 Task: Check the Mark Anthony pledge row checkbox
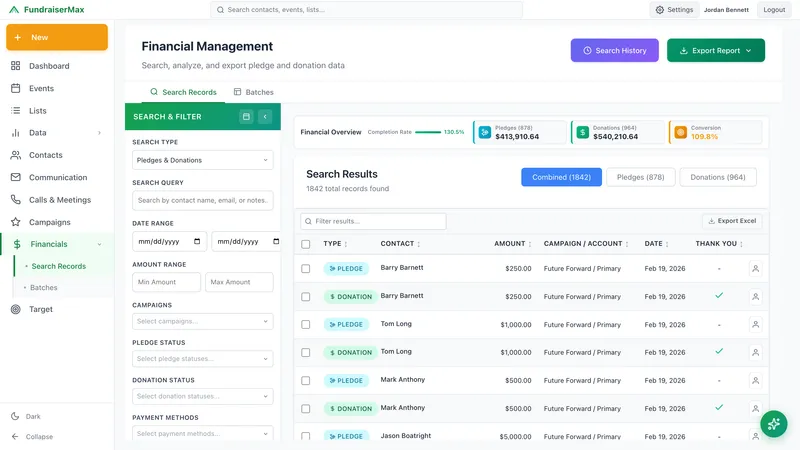(306, 381)
